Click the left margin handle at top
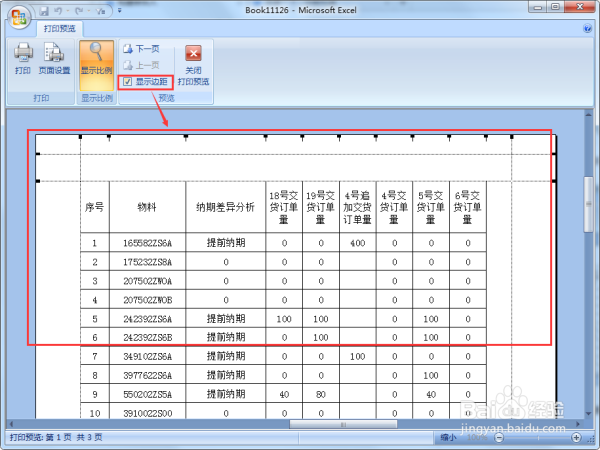 click(x=80, y=137)
